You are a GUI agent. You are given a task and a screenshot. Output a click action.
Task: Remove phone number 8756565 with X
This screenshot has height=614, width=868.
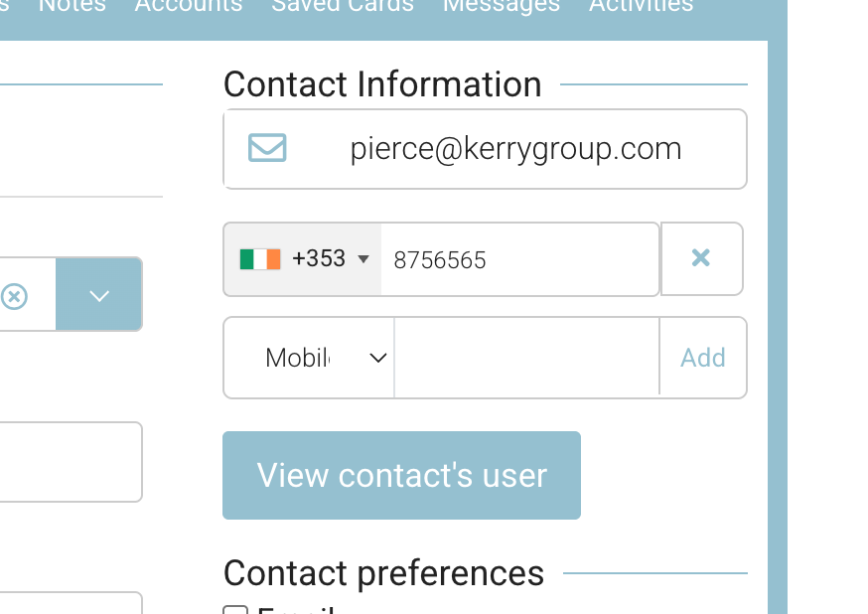701,258
